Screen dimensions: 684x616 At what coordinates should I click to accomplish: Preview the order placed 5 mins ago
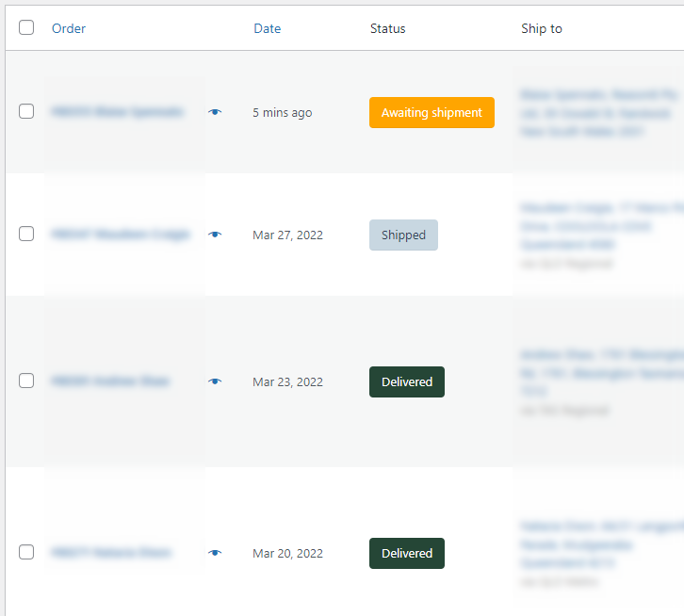215,112
